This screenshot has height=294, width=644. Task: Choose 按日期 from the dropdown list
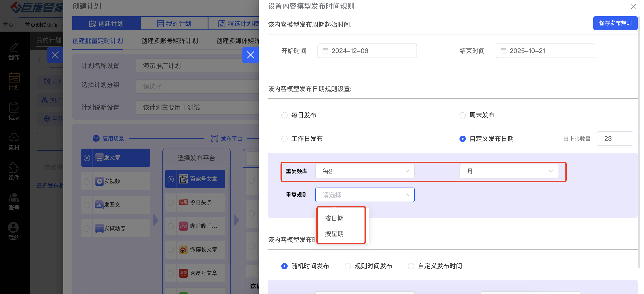tap(334, 218)
